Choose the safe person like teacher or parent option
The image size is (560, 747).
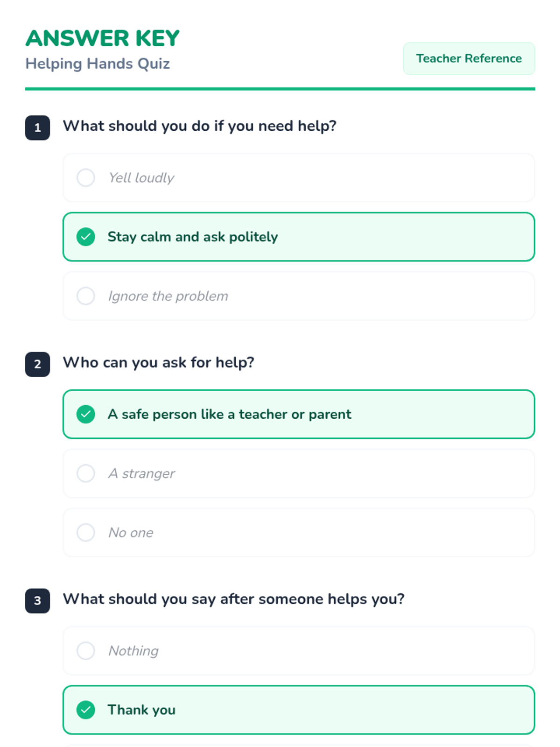[299, 414]
